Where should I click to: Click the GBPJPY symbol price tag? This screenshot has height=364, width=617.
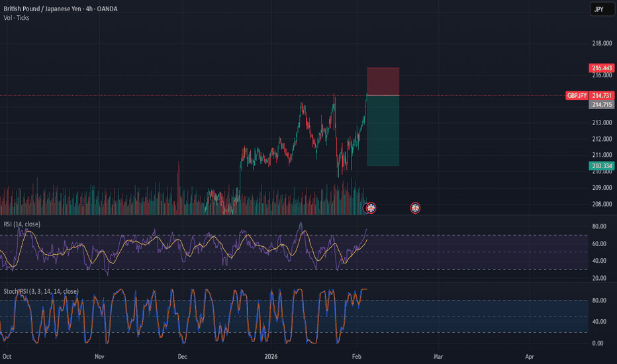click(577, 96)
